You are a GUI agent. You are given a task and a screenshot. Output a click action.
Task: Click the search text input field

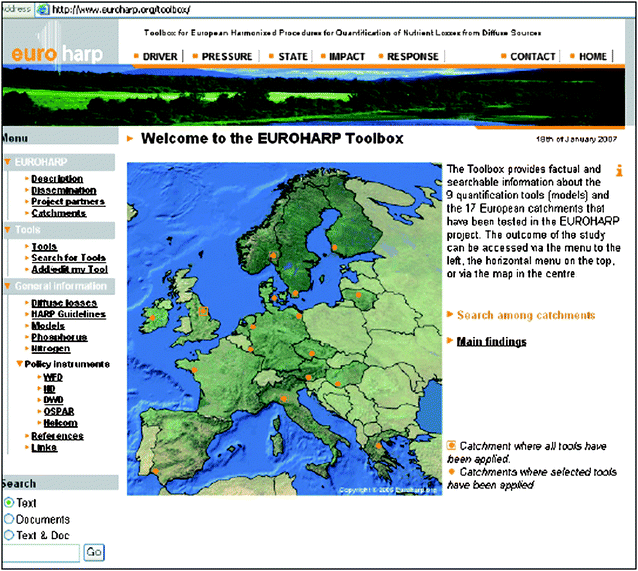(40, 553)
